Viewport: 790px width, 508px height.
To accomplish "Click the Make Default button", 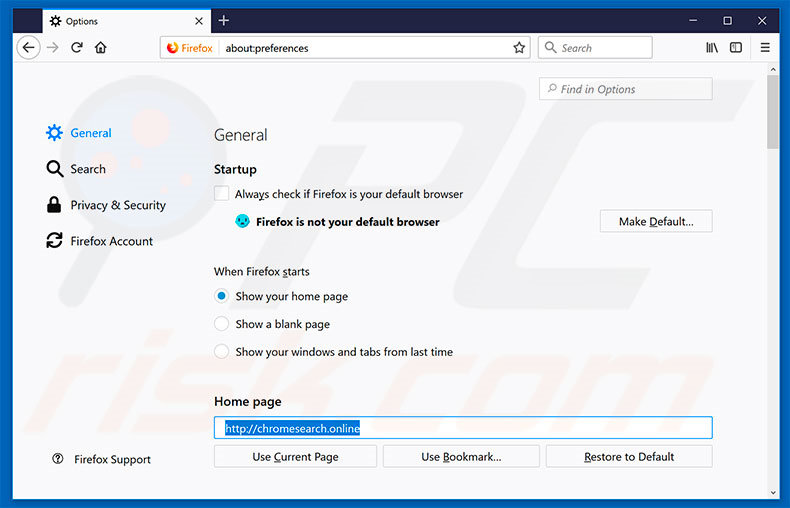I will pos(656,221).
